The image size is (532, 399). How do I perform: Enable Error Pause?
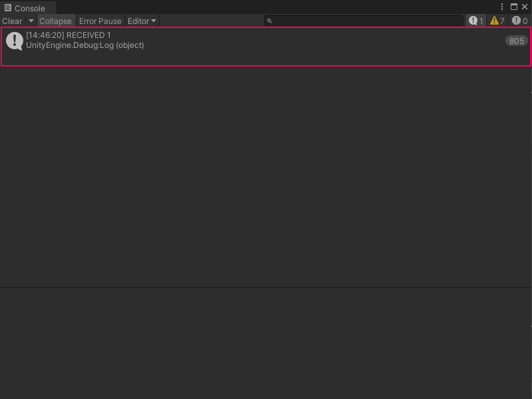(x=100, y=21)
